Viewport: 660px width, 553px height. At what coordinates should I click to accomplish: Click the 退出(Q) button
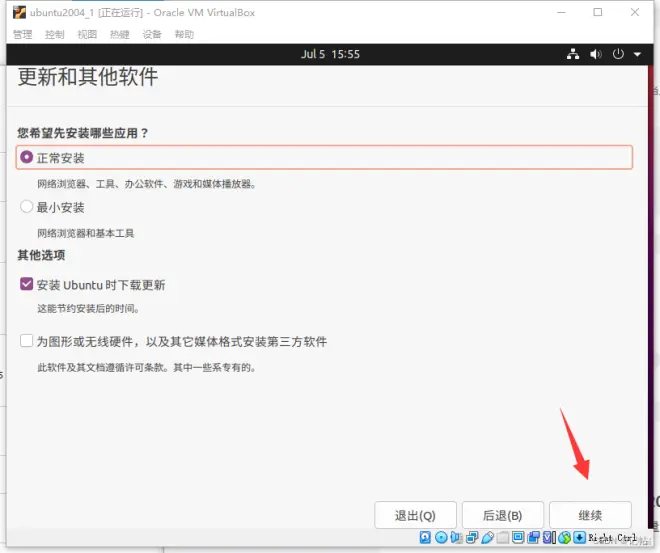click(x=415, y=515)
